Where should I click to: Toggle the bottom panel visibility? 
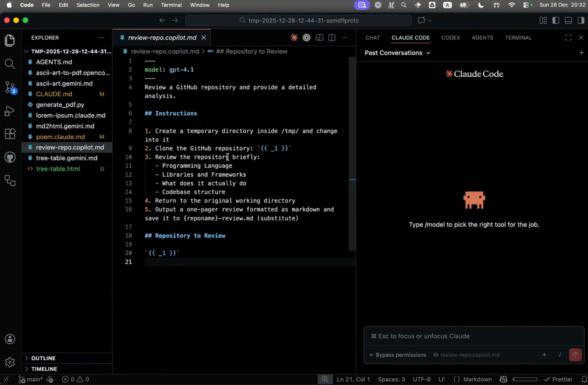(x=568, y=20)
